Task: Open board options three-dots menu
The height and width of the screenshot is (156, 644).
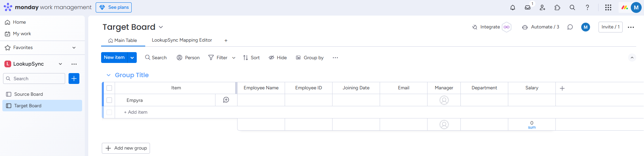Action: pos(631,27)
